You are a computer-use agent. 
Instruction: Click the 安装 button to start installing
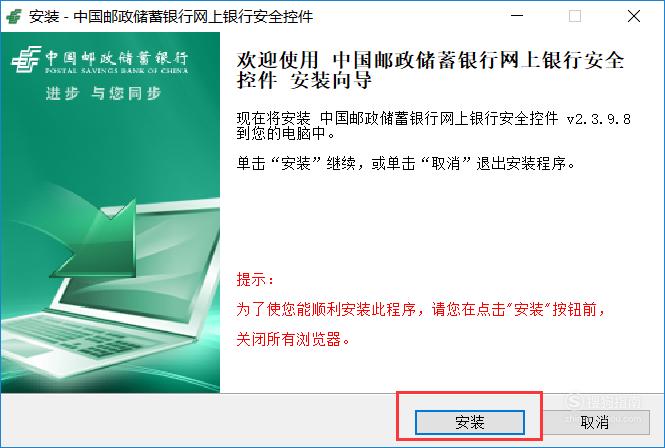pos(469,422)
